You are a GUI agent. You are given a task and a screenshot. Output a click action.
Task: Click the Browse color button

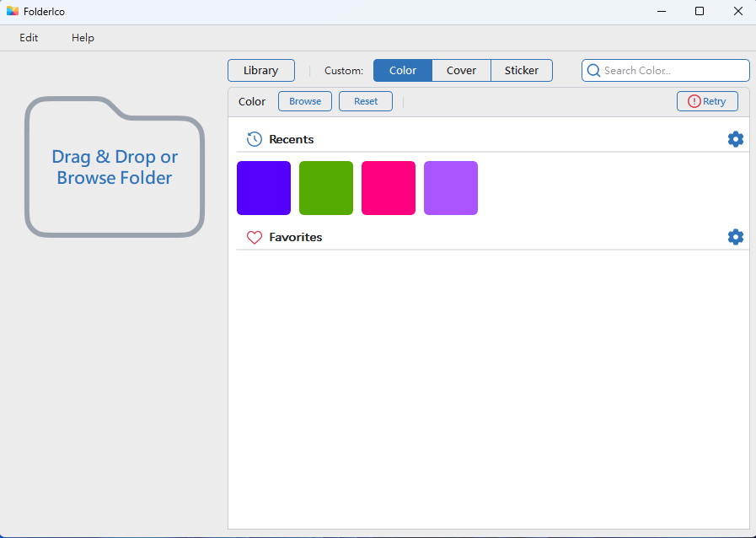[305, 101]
